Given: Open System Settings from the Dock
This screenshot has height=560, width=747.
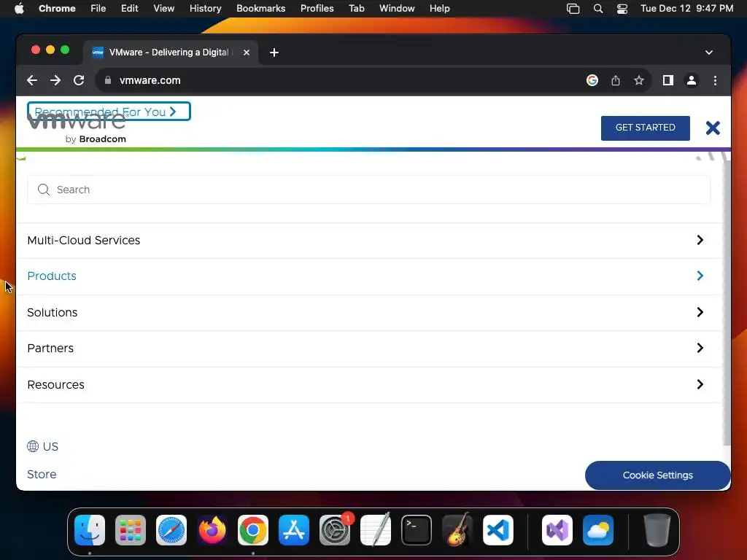Looking at the screenshot, I should click(x=334, y=530).
